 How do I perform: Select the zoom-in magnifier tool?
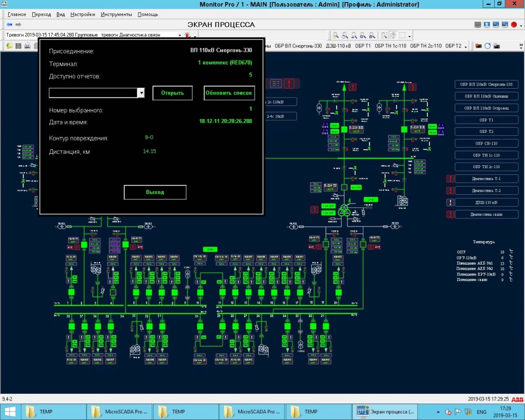click(x=362, y=35)
